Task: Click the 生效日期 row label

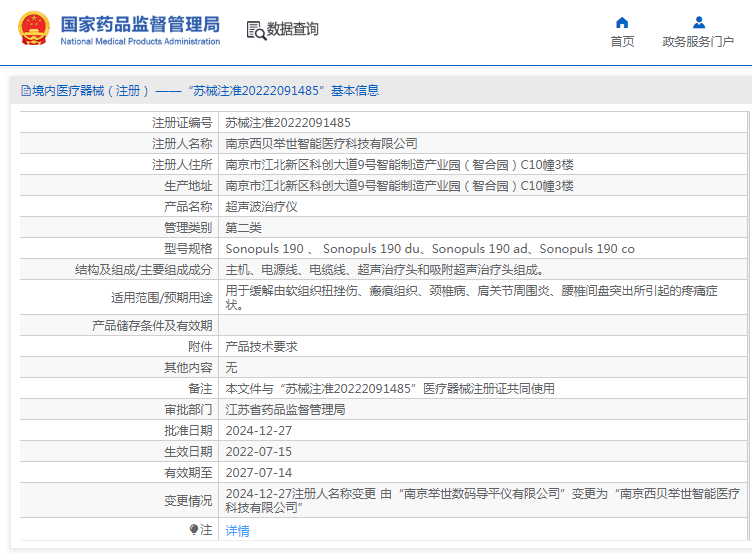Action: 188,451
